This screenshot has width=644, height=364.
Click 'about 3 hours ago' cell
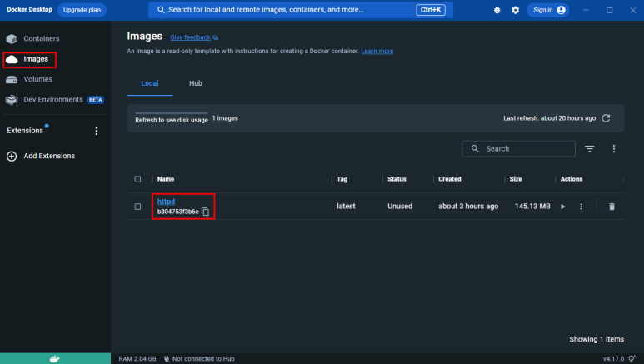coord(468,207)
